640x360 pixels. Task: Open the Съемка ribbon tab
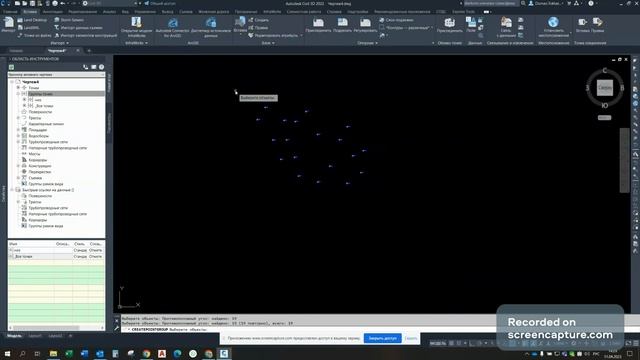(186, 12)
